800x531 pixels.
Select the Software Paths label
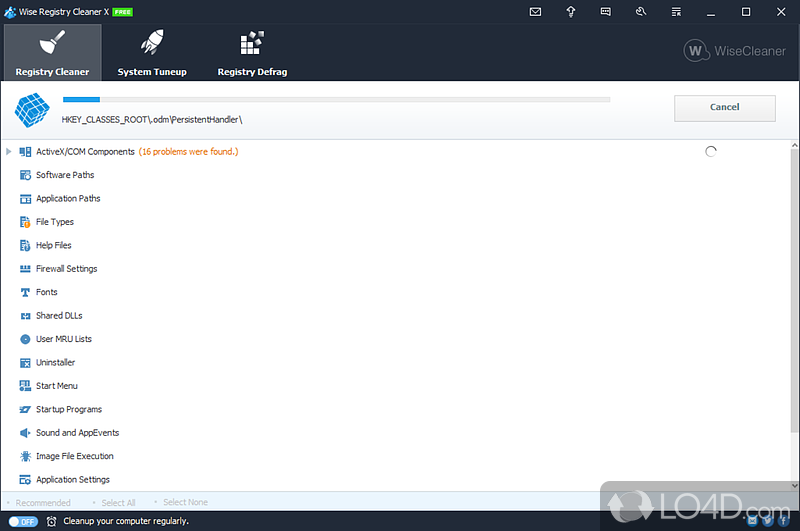pos(65,175)
